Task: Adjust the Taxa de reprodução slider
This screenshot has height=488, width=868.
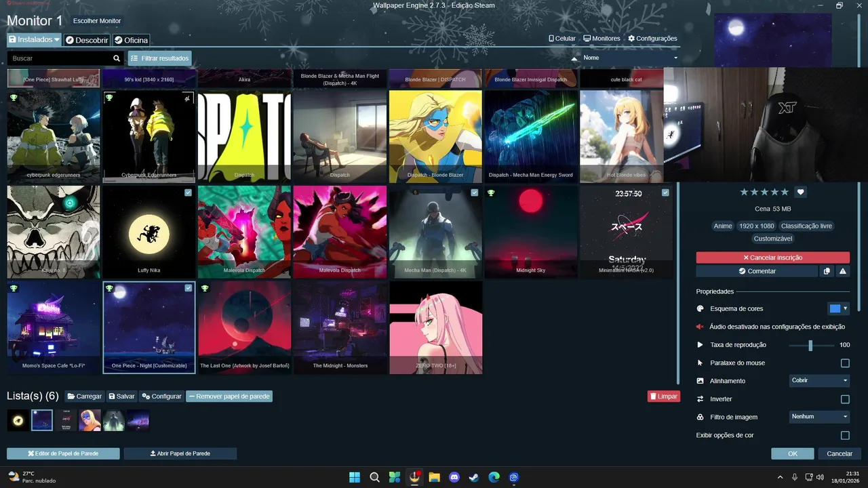Action: [811, 345]
